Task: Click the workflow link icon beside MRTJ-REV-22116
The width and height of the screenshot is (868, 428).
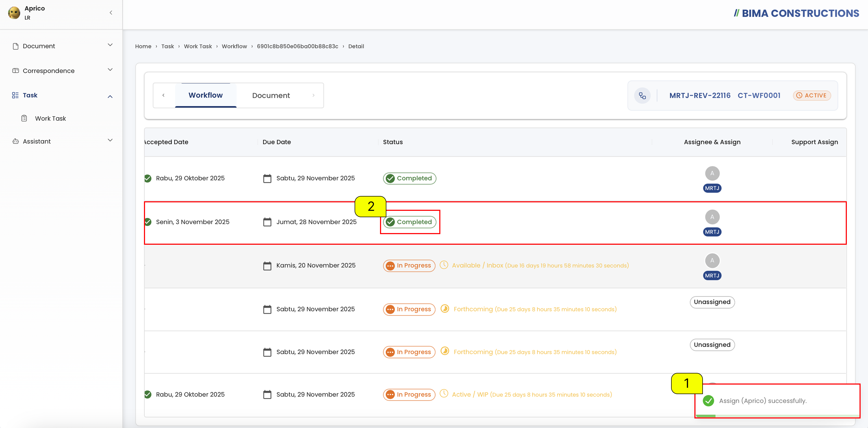Action: coord(642,96)
